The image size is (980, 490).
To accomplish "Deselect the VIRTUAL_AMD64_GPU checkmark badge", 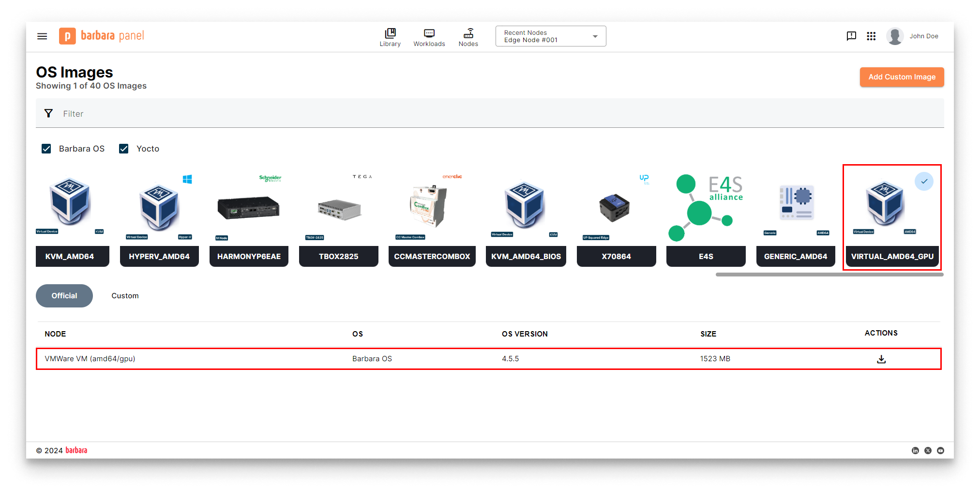I will pos(924,182).
